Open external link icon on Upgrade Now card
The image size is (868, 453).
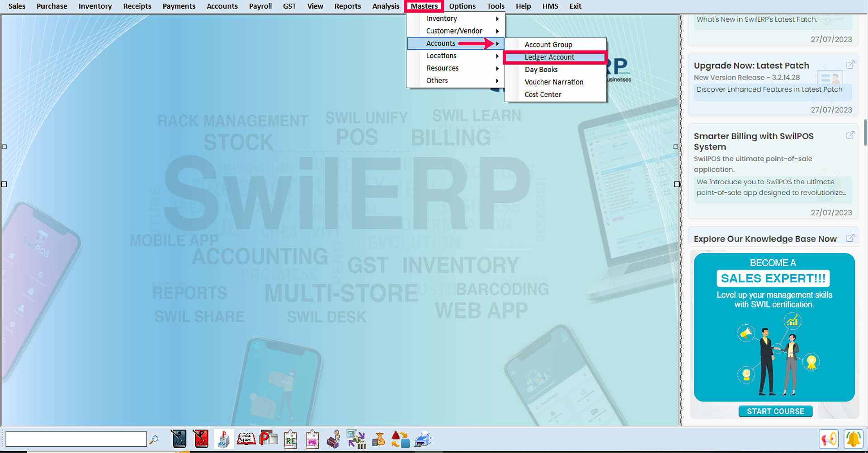850,65
